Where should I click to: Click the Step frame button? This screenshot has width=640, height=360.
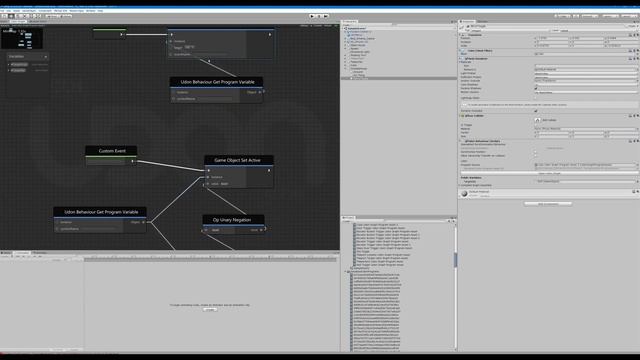pyautogui.click(x=326, y=16)
